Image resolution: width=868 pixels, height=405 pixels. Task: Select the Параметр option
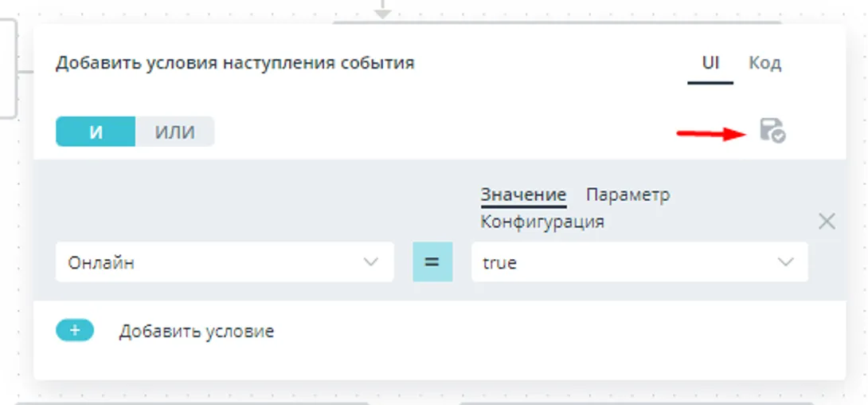[x=628, y=195]
